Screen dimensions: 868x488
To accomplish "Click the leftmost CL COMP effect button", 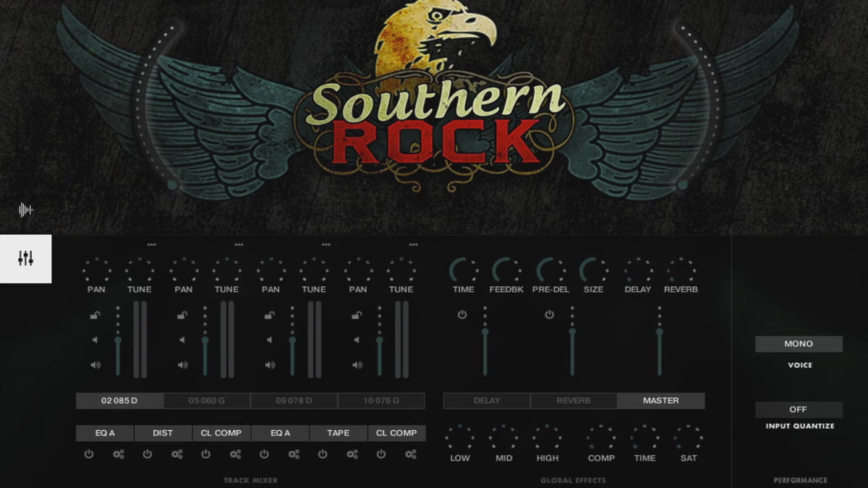I will coord(221,433).
